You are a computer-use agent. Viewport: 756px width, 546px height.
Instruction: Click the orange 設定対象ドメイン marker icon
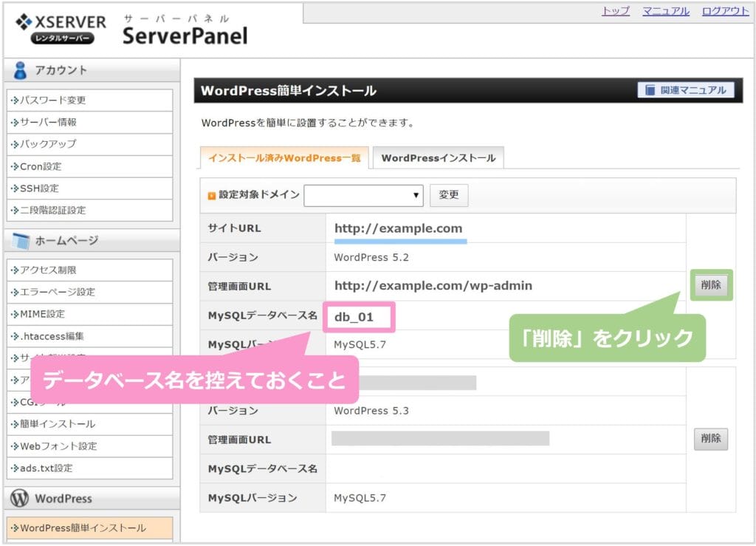click(212, 196)
